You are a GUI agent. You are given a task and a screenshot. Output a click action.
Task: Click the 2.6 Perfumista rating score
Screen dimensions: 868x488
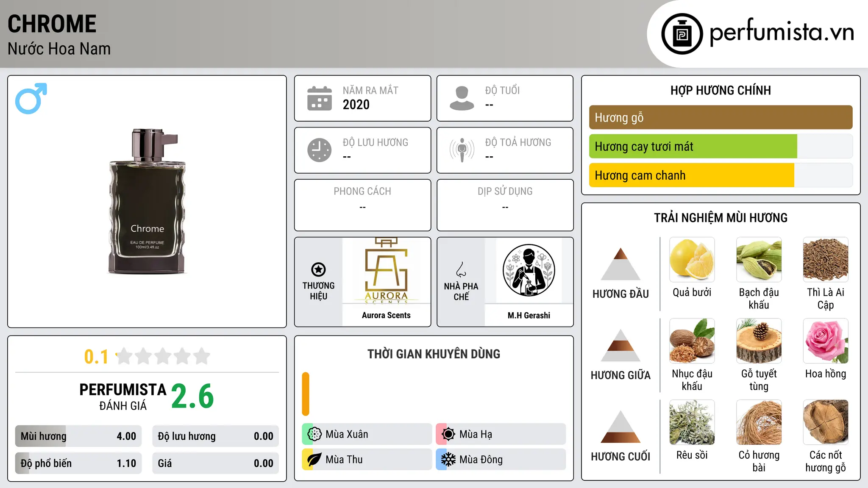click(x=192, y=396)
